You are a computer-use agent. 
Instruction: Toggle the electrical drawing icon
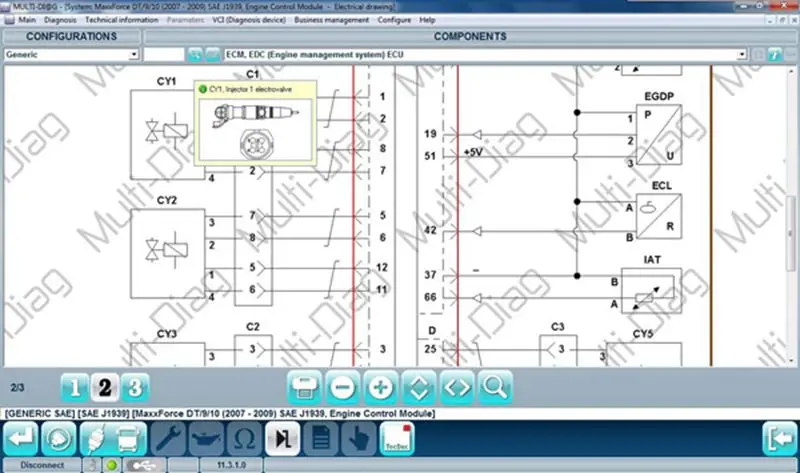click(282, 438)
